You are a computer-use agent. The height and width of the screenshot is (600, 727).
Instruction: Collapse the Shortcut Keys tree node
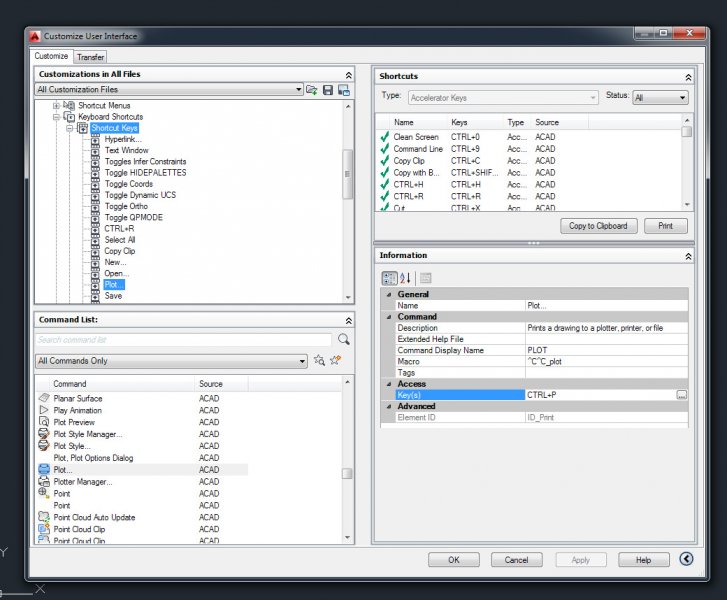[x=70, y=128]
